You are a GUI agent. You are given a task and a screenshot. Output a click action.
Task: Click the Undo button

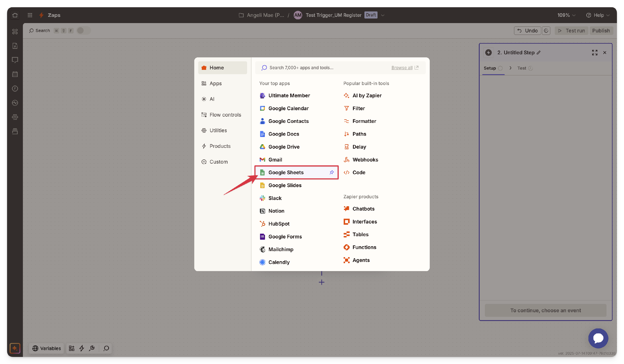[527, 31]
